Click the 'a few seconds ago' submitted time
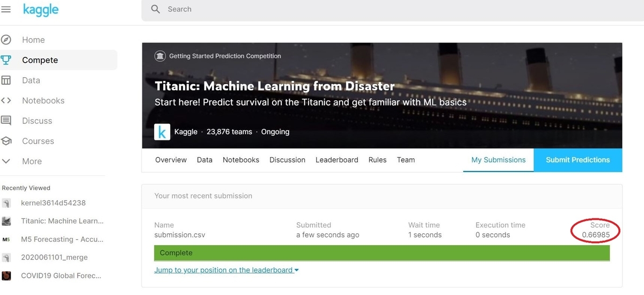This screenshot has height=295, width=644. [327, 235]
